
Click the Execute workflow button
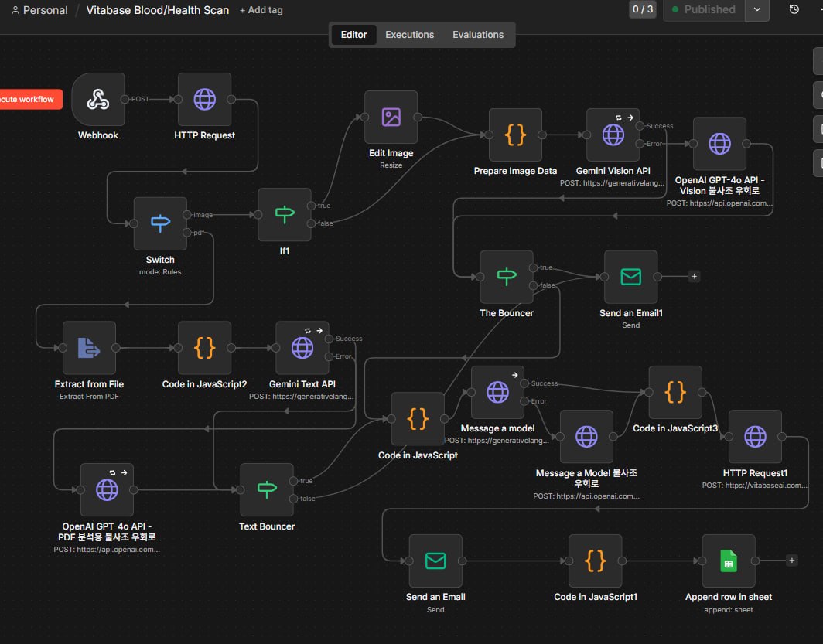30,99
